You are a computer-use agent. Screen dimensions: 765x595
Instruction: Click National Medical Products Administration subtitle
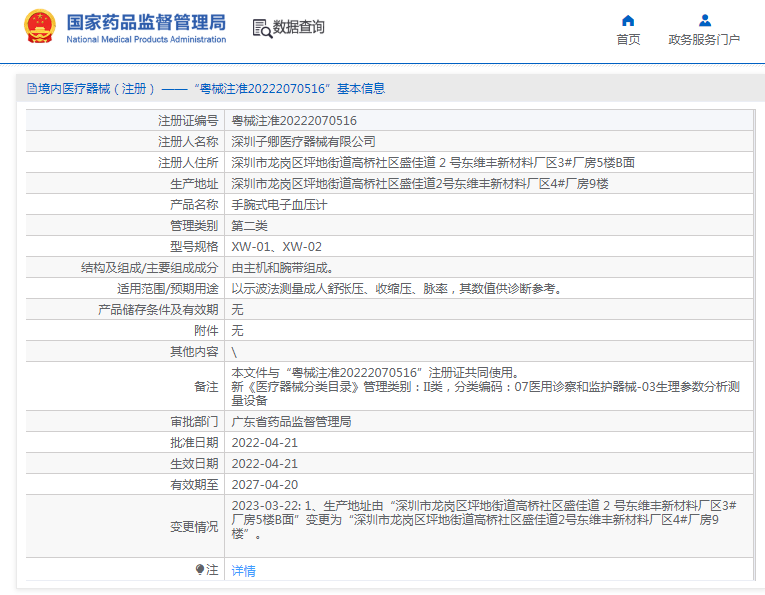[x=146, y=40]
